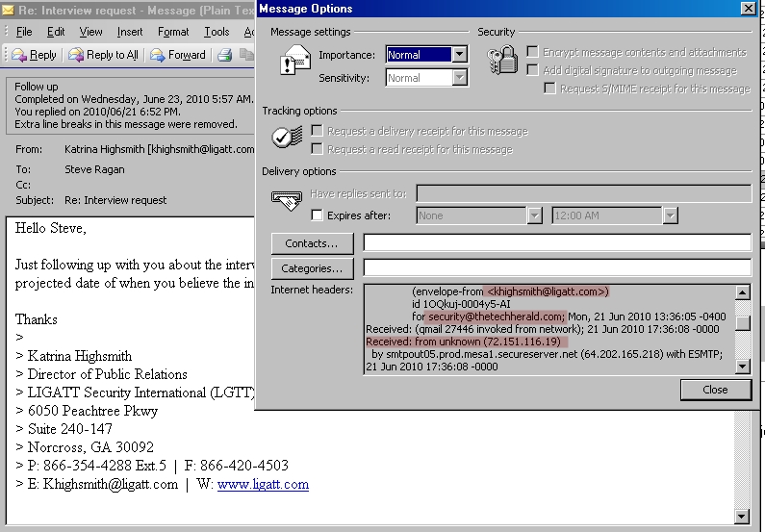This screenshot has width=765, height=532.
Task: Click subject text Re: Interview request
Action: coord(115,200)
